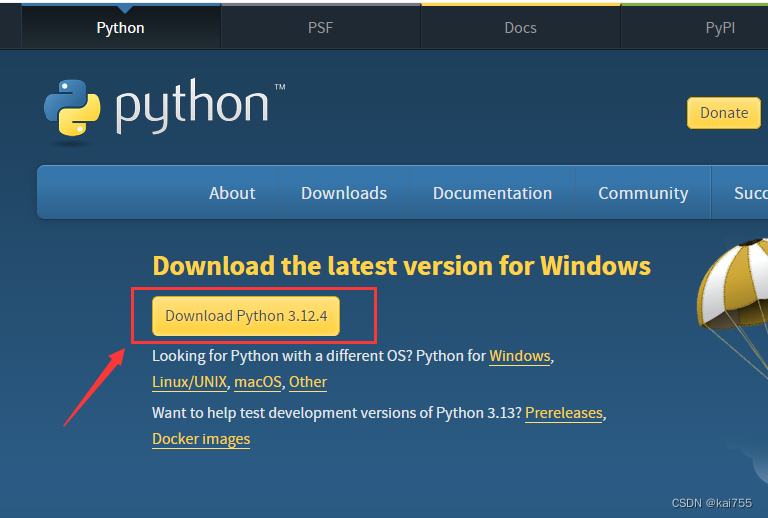Viewport: 768px width, 518px height.
Task: Open the Python top site tab
Action: click(120, 28)
